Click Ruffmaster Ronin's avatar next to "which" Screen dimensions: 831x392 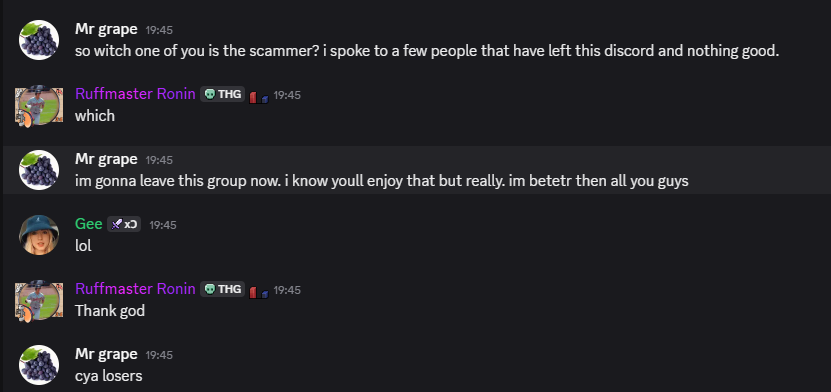[x=39, y=106]
